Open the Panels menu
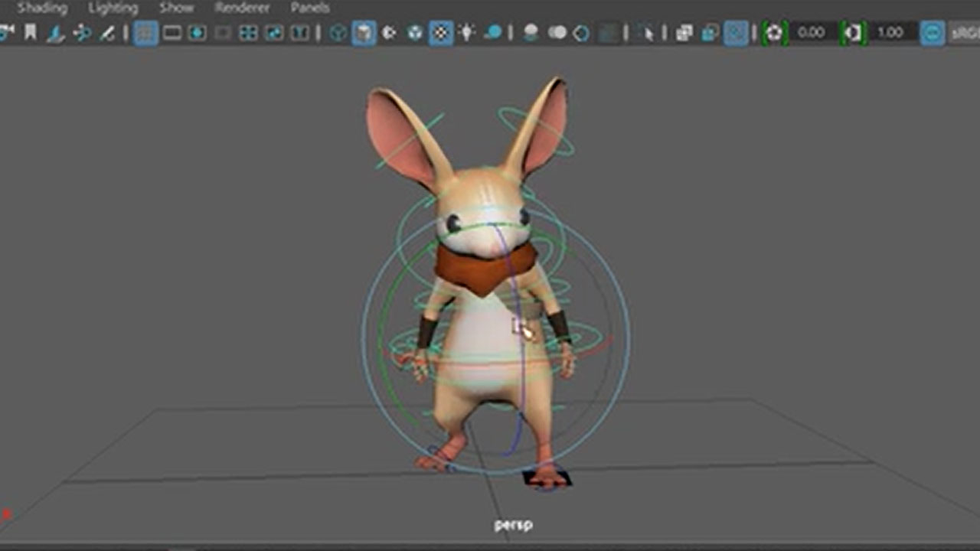Image resolution: width=980 pixels, height=551 pixels. [310, 8]
